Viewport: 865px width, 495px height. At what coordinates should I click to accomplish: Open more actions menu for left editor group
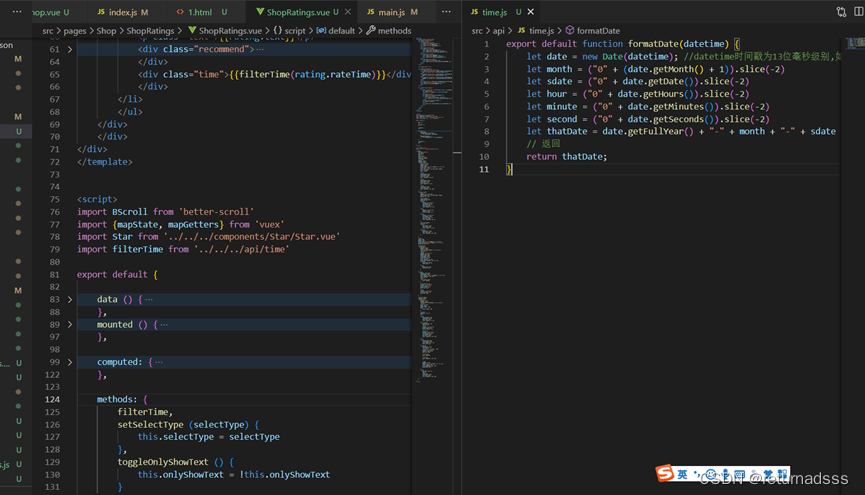pos(446,12)
